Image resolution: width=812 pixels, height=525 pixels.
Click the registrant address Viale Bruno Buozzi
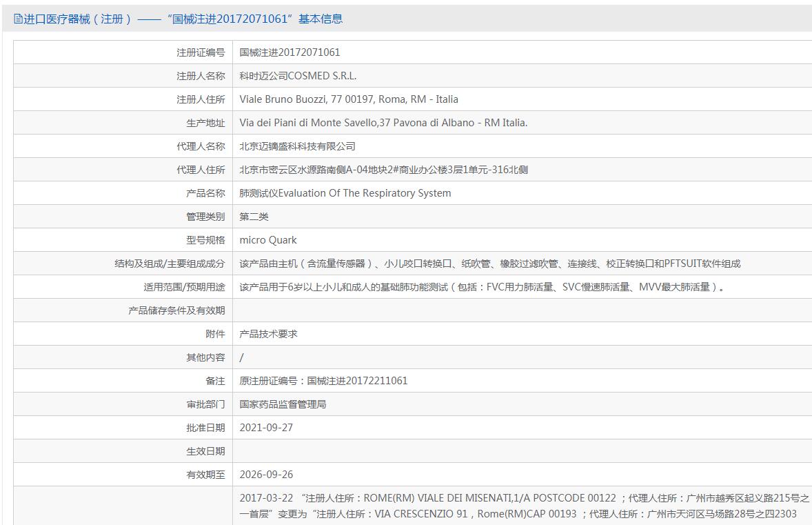[x=349, y=99]
